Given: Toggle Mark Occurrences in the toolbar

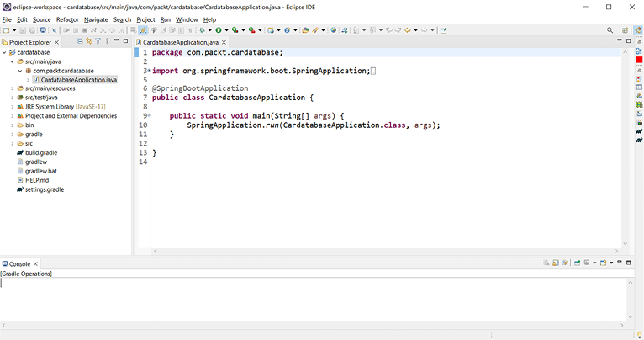Looking at the screenshot, I should click(143, 30).
